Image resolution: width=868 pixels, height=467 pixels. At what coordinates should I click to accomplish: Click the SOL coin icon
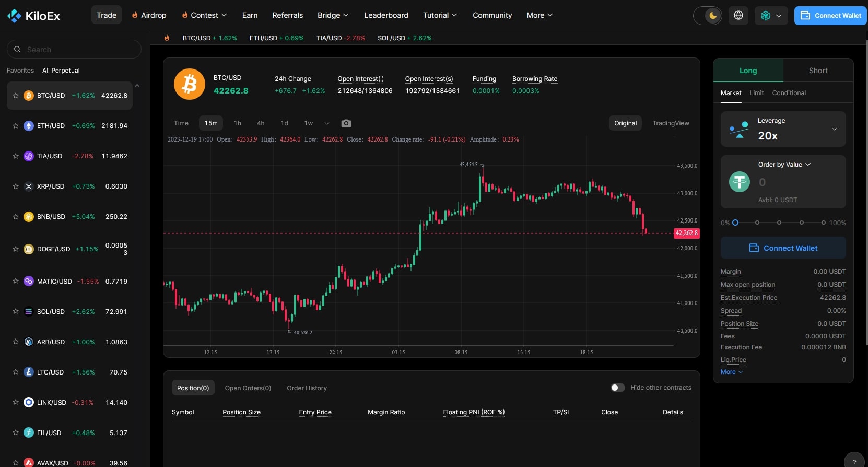(x=29, y=312)
